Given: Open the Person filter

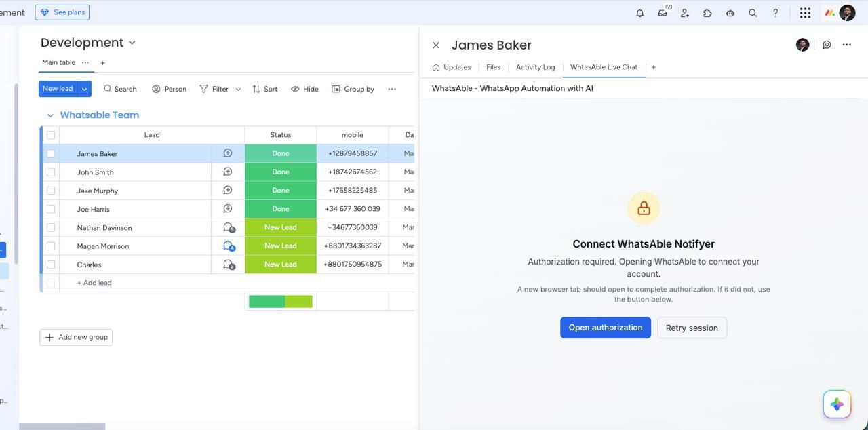Looking at the screenshot, I should (x=169, y=89).
